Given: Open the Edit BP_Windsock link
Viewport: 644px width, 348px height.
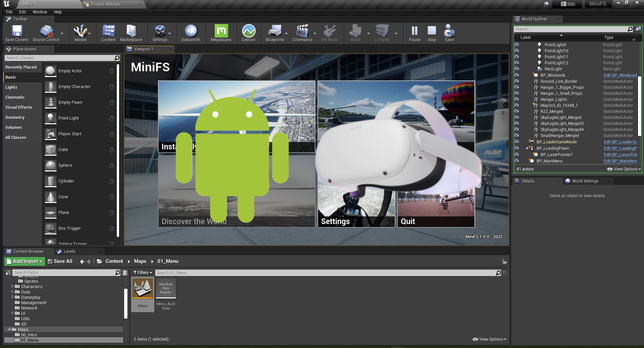Looking at the screenshot, I should point(620,75).
